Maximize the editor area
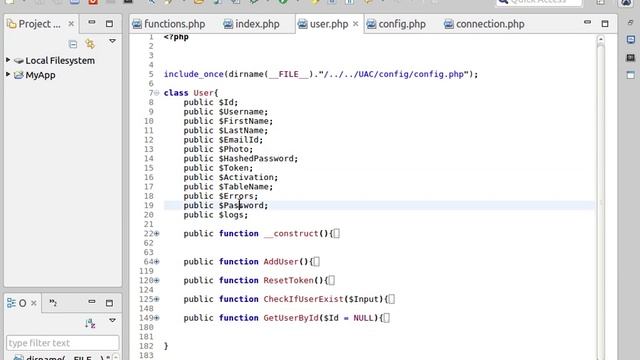The width and height of the screenshot is (640, 360). point(605,24)
